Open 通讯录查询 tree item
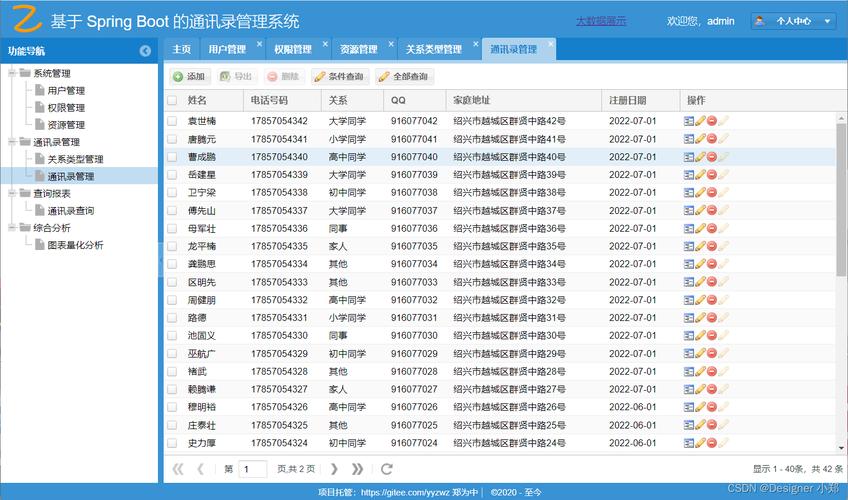 [70, 210]
